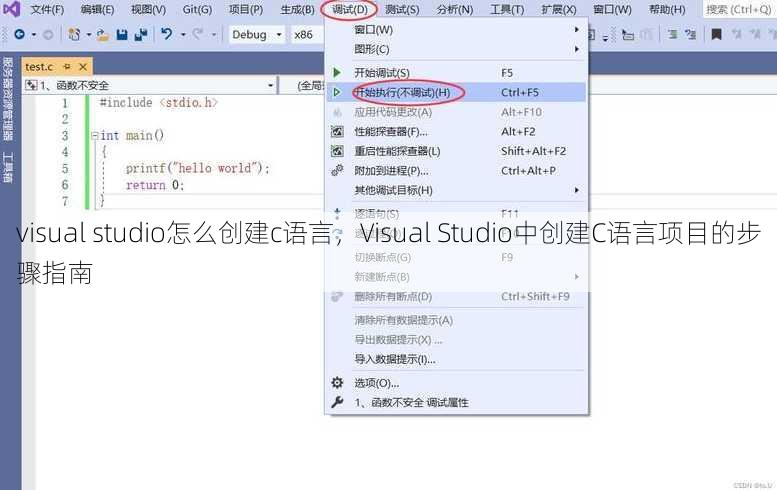Open the back navigation history dropdown arrow
This screenshot has height=490, width=777.
pos(34,35)
